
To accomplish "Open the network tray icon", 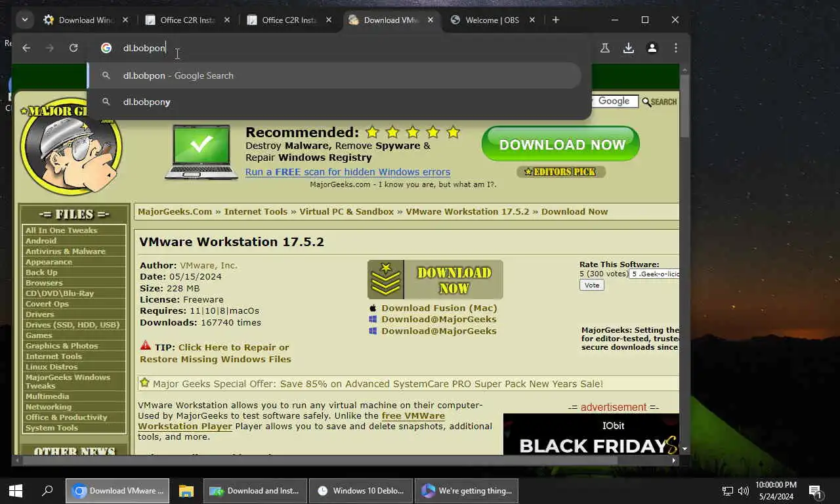I will point(727,490).
